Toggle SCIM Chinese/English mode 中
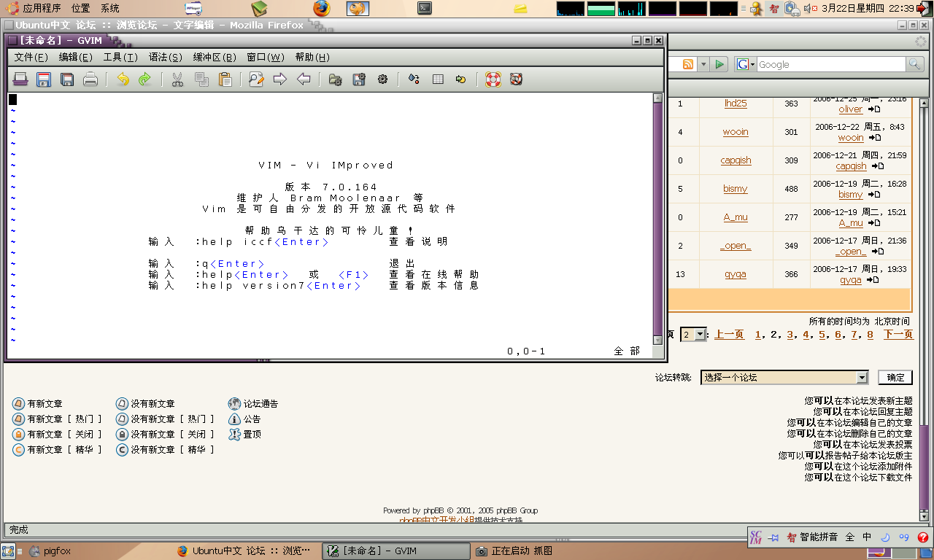Image resolution: width=934 pixels, height=560 pixels. click(867, 537)
